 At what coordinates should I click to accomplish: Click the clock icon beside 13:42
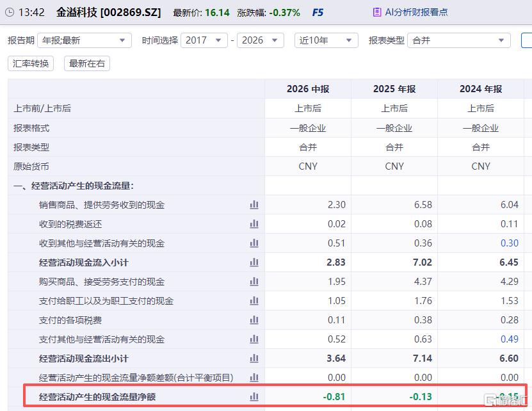click(10, 13)
